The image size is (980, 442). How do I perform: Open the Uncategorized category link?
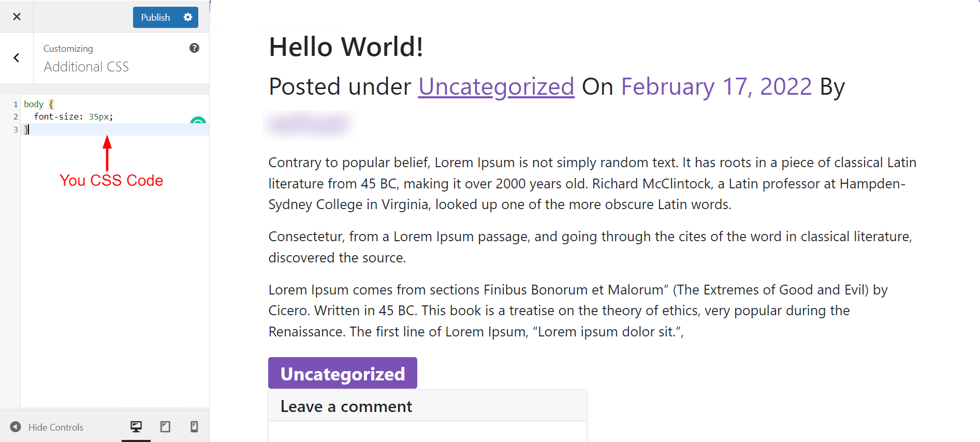496,86
